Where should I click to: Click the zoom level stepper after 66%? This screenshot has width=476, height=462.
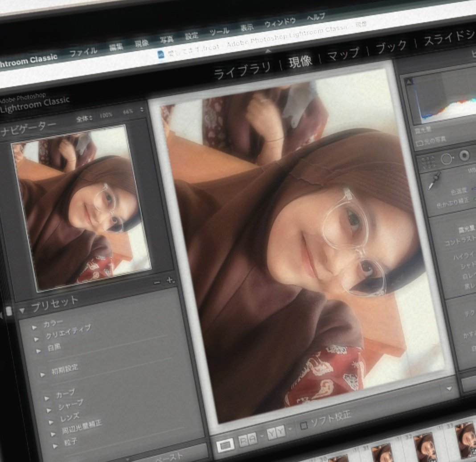tap(142, 110)
